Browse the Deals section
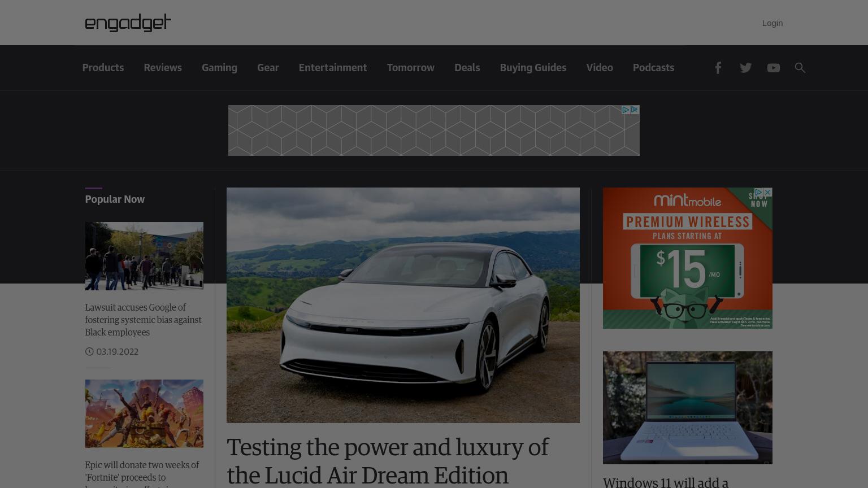The height and width of the screenshot is (488, 868). (467, 68)
